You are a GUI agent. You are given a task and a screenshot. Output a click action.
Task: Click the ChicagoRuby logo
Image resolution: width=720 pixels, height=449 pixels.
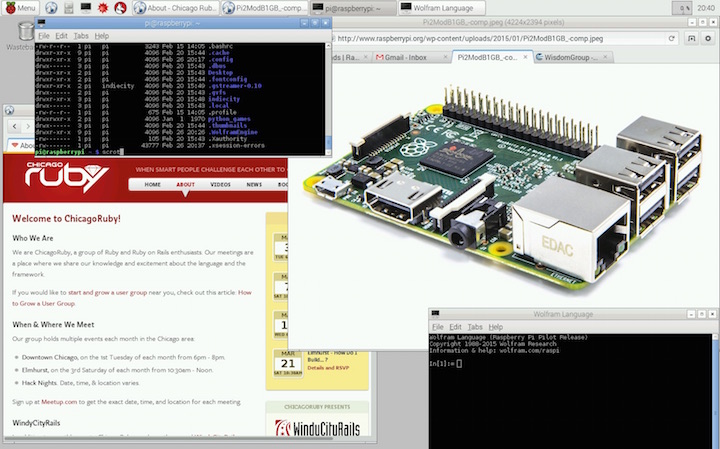[66, 177]
